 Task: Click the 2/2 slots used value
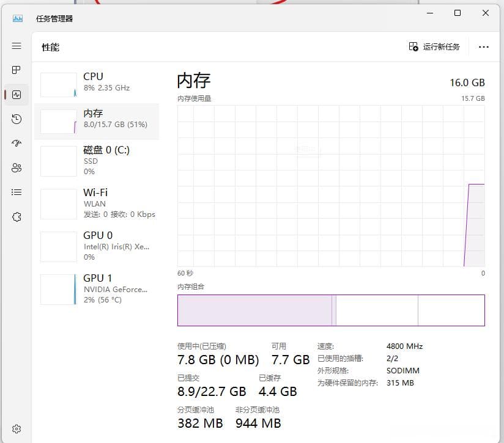(392, 359)
